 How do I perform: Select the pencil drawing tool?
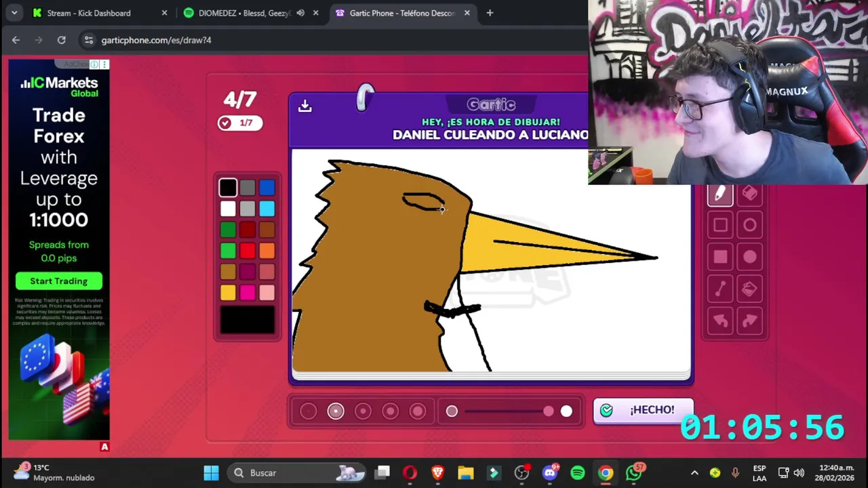pos(720,194)
